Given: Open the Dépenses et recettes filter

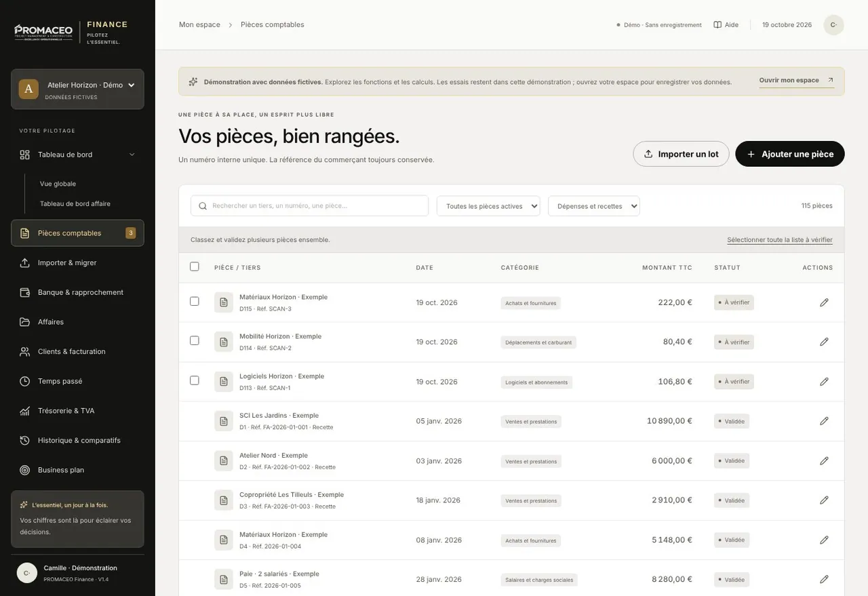Looking at the screenshot, I should [x=594, y=206].
